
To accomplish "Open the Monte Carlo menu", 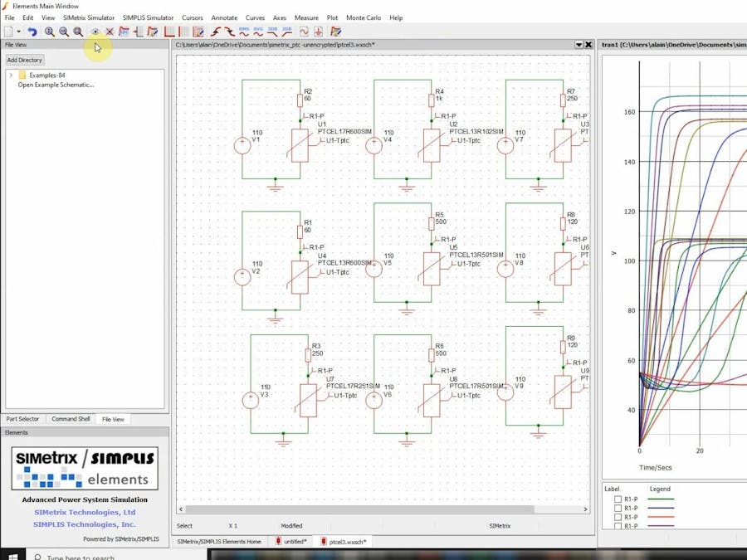I will (364, 17).
